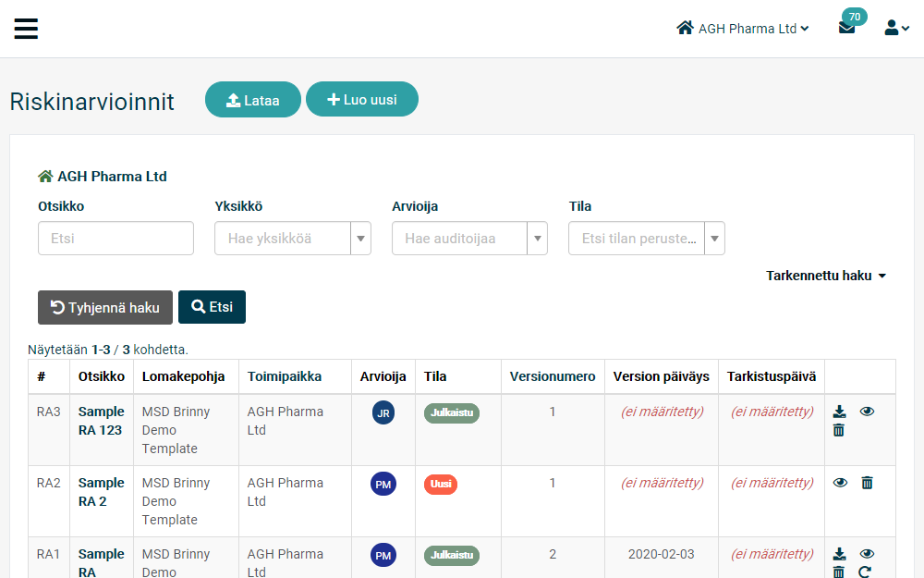Viewport: 924px width, 578px height.
Task: Click the Tarkistuspäivä column header
Action: pyautogui.click(x=772, y=376)
